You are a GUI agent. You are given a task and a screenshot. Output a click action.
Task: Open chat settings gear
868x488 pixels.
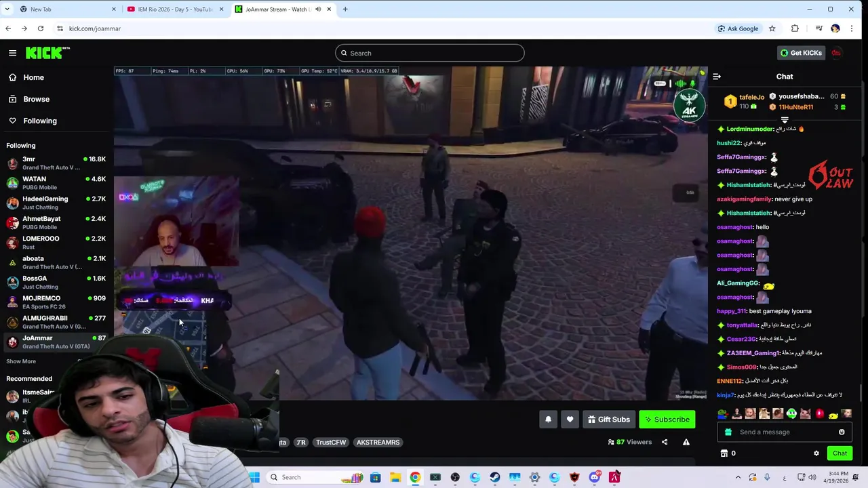click(x=816, y=453)
